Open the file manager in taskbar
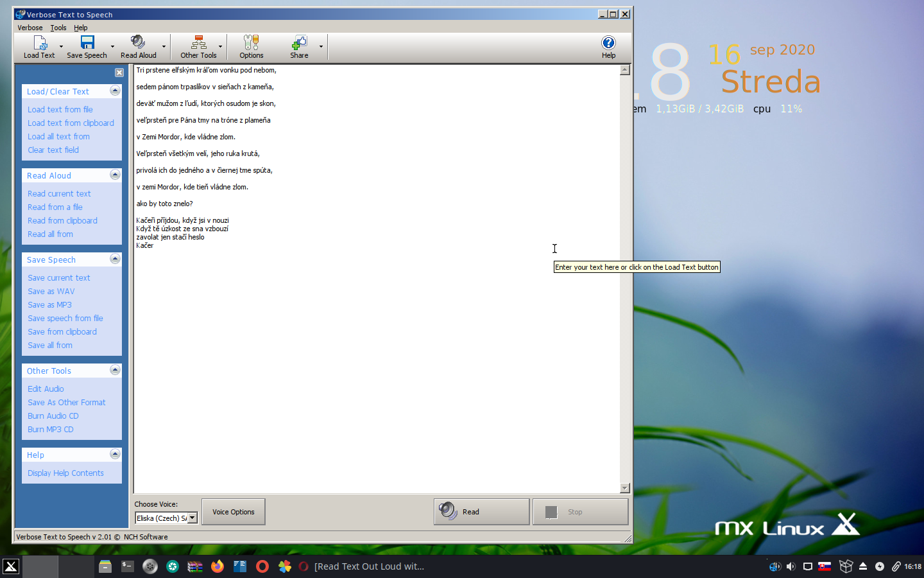 pyautogui.click(x=105, y=566)
